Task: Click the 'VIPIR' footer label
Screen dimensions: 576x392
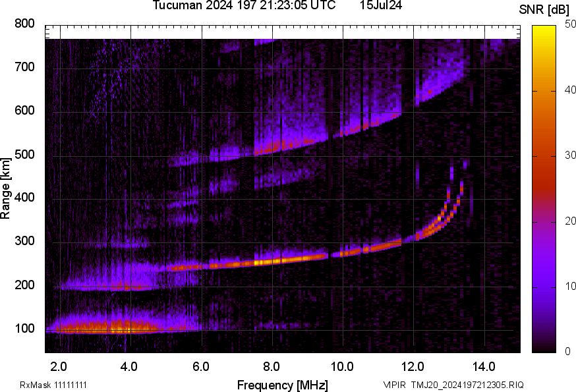Action: [x=395, y=385]
